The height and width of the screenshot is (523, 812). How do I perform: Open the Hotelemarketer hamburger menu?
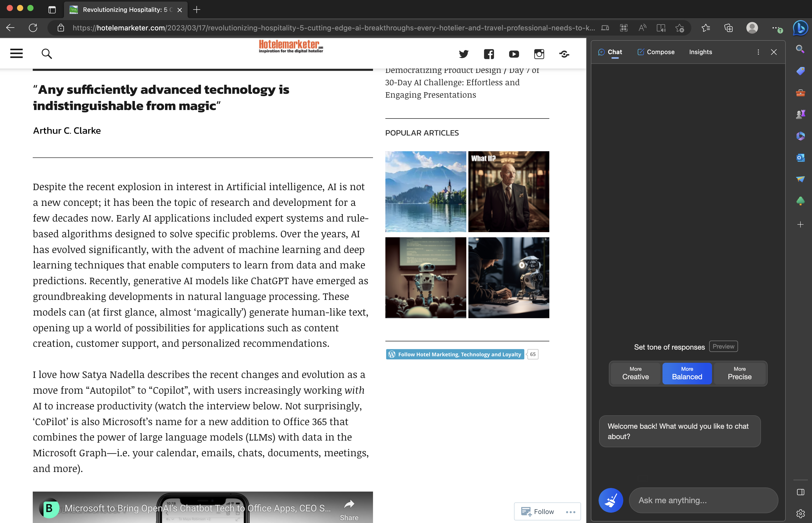(16, 53)
